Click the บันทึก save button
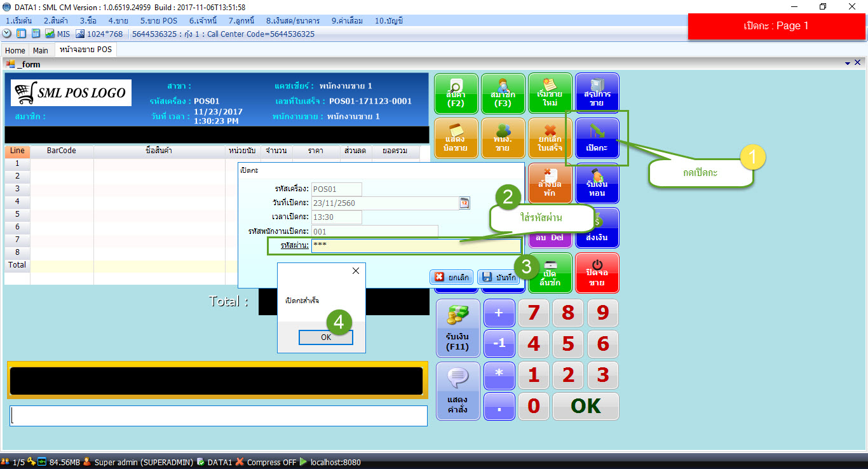 pos(498,277)
